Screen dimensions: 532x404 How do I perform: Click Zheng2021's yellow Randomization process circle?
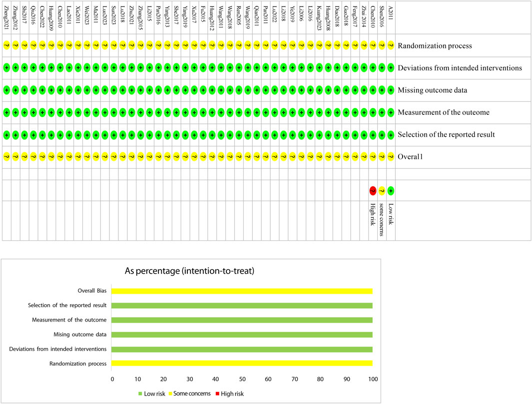coord(6,46)
